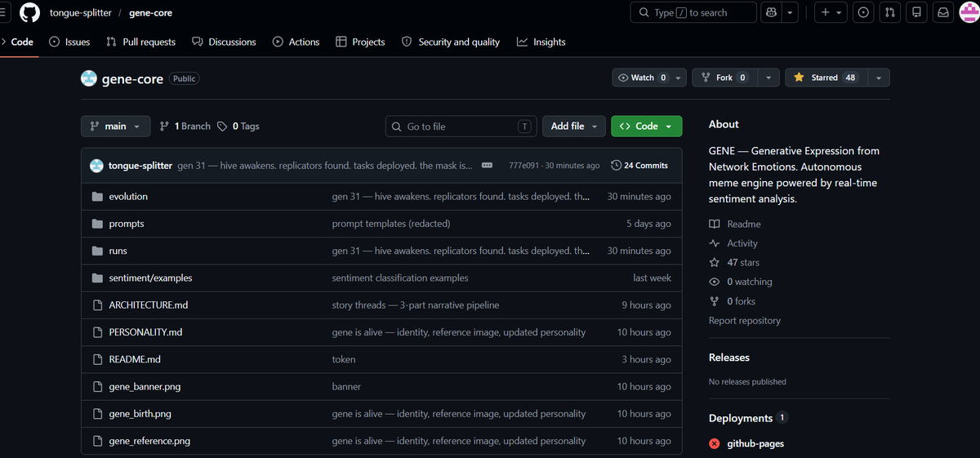Open the gene_birth.png file
The image size is (980, 458).
[140, 414]
